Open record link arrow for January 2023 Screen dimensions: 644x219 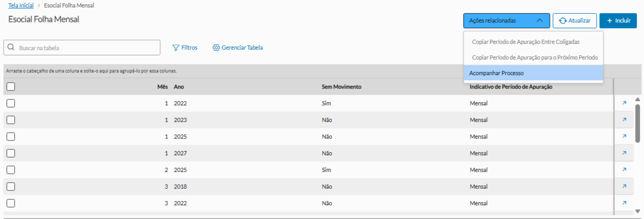(624, 120)
